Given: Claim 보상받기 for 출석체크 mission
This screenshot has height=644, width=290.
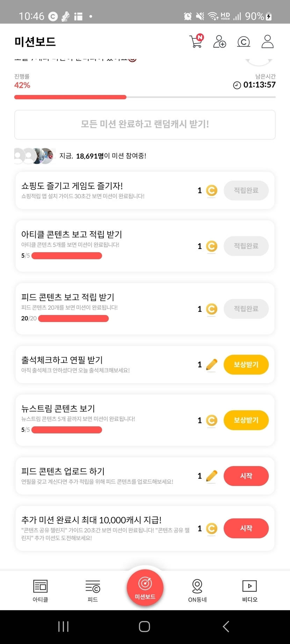Looking at the screenshot, I should [x=246, y=365].
